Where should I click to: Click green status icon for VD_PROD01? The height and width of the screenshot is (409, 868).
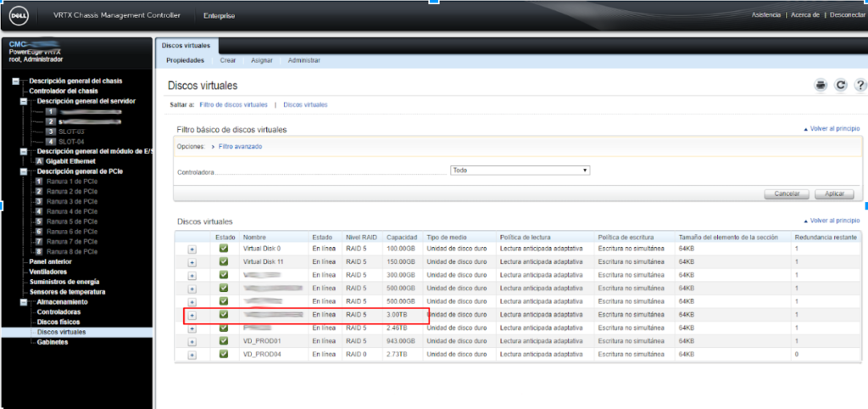pyautogui.click(x=223, y=340)
